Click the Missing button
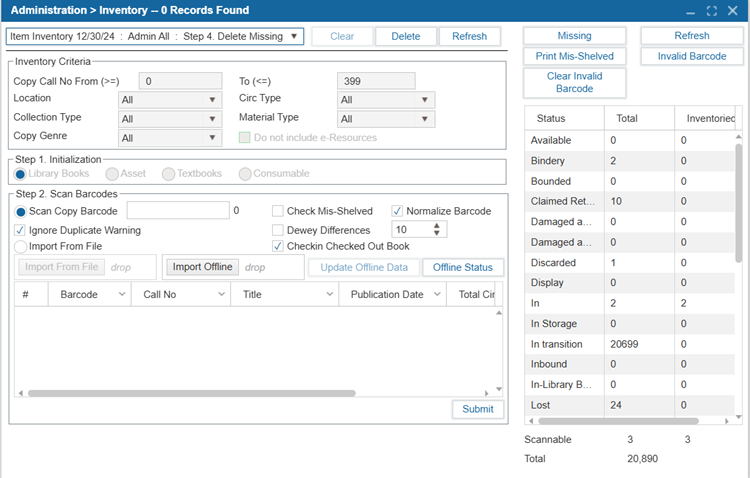The height and width of the screenshot is (478, 750). [574, 36]
